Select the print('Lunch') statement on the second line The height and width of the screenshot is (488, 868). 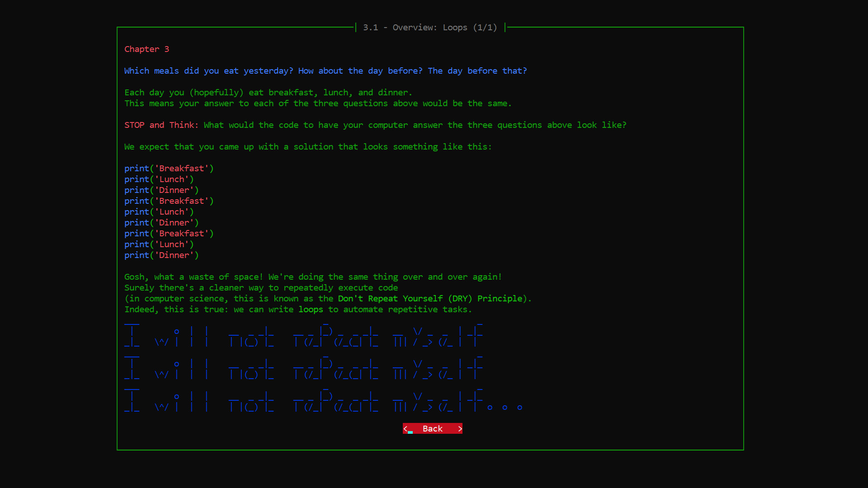159,179
